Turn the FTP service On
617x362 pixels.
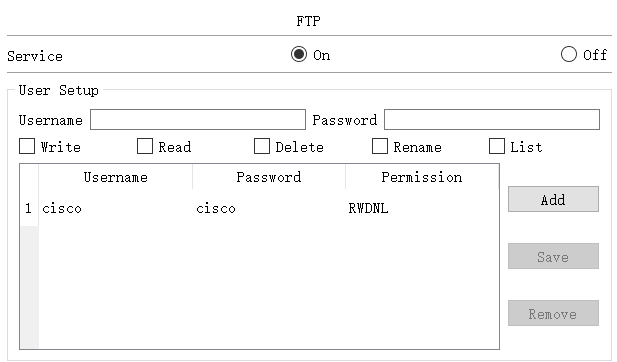tap(299, 54)
